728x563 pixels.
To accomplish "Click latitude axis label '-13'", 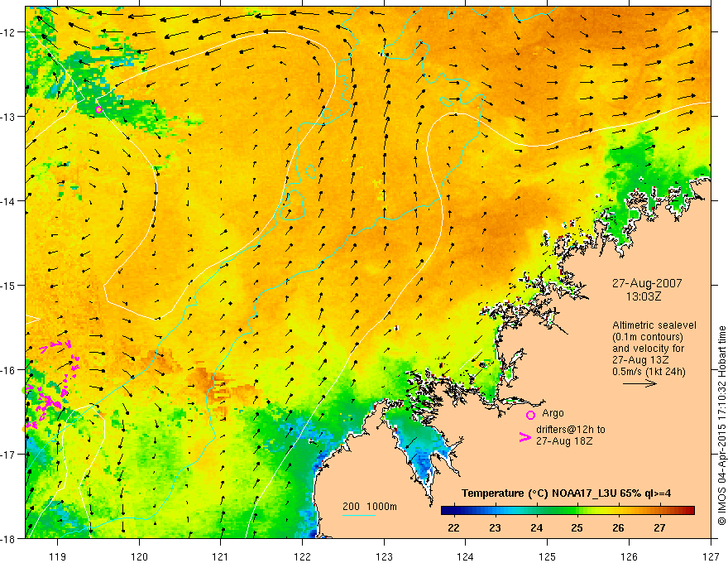I will [9, 117].
